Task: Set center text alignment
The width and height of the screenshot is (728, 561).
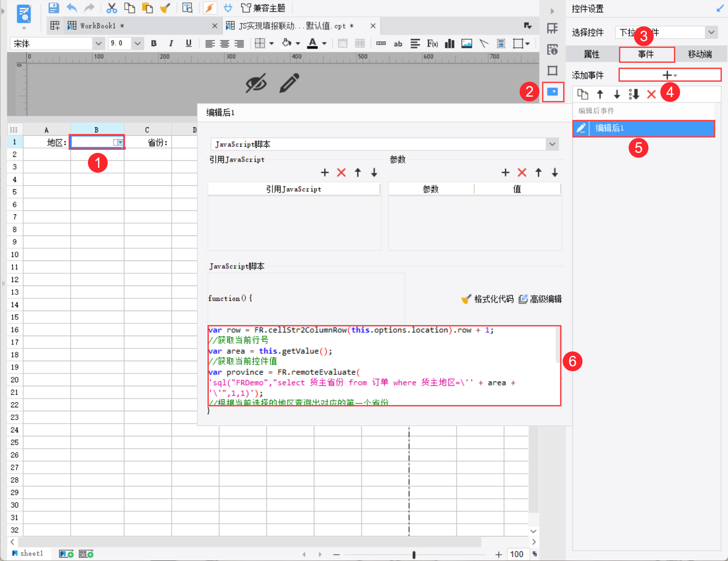Action: [x=225, y=43]
